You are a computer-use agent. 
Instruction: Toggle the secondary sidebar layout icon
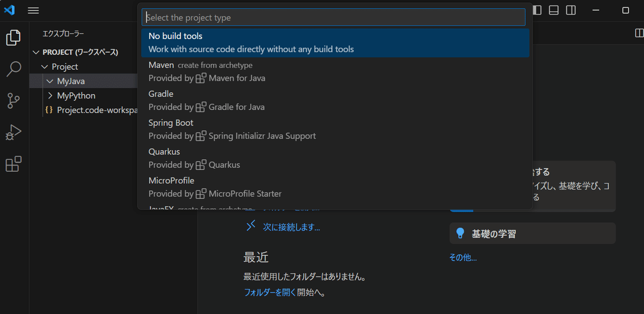tap(571, 10)
